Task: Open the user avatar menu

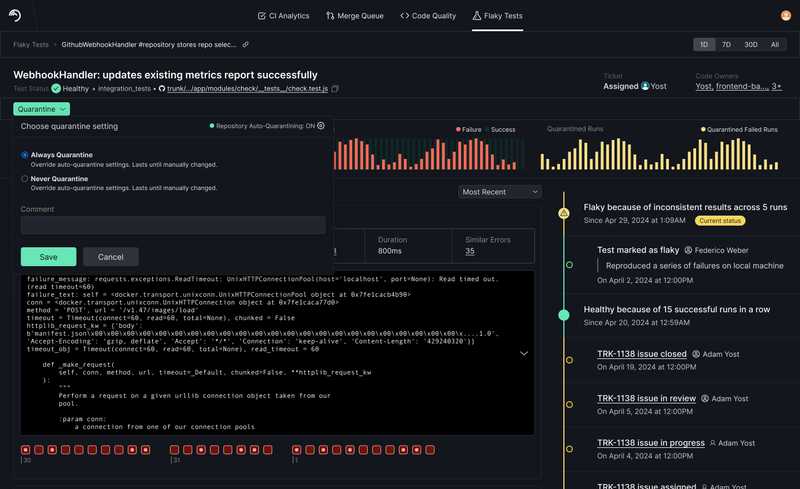Action: 786,15
